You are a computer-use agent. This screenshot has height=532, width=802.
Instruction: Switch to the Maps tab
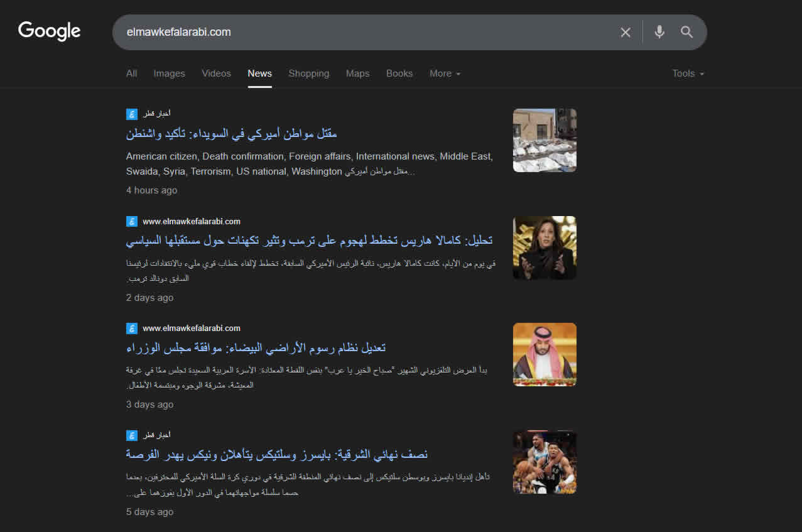(x=357, y=73)
